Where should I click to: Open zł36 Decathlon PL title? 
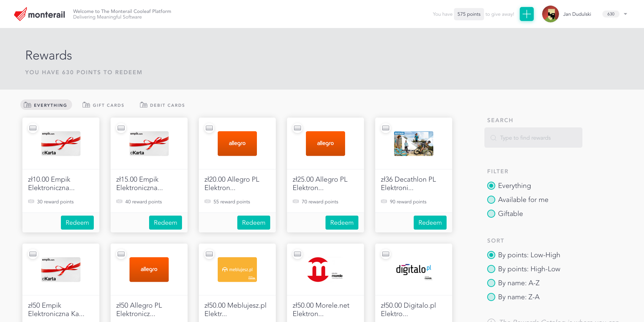click(x=408, y=183)
